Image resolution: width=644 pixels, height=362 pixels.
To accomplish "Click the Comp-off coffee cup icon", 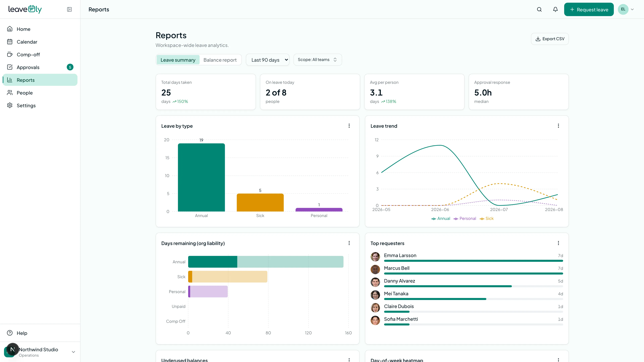I will point(10,54).
